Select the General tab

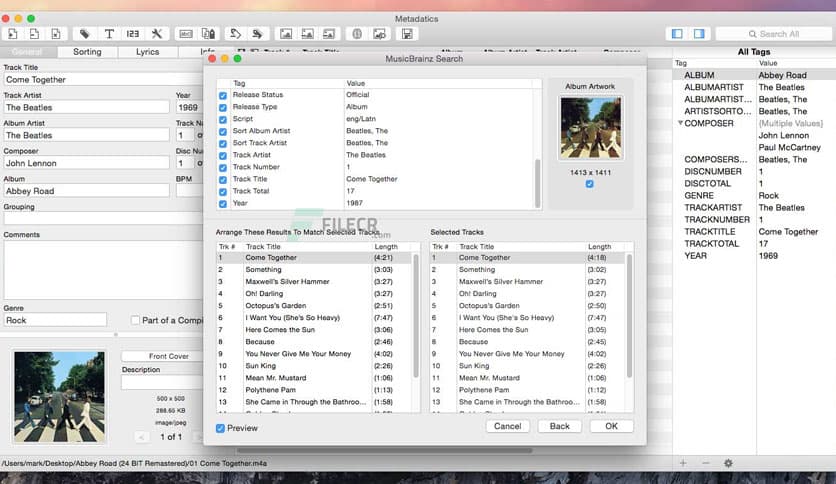point(28,52)
